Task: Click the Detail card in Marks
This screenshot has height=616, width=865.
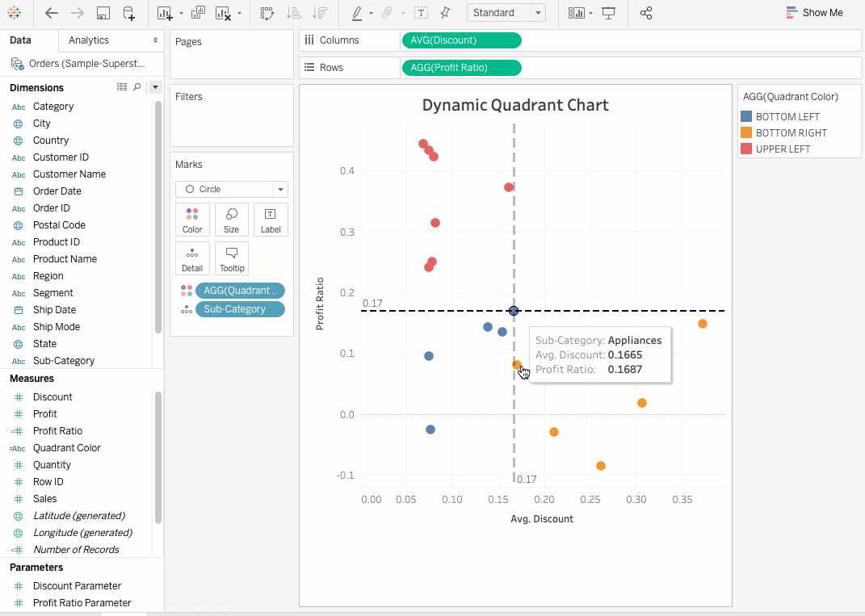Action: 192,258
